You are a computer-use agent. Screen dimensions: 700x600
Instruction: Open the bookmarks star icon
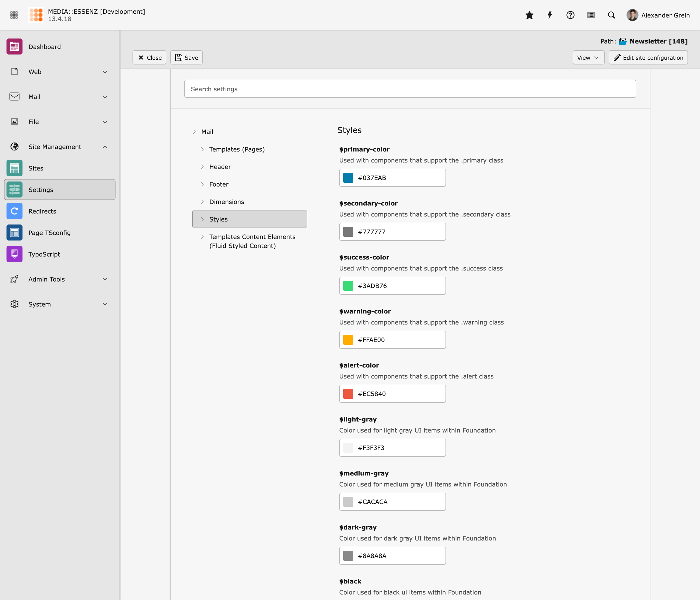529,15
